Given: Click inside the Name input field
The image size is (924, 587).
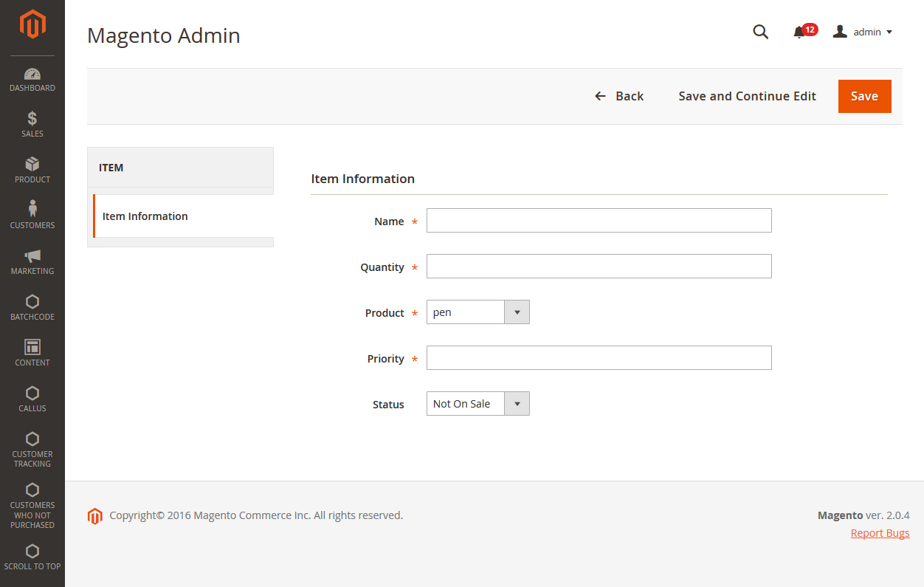Looking at the screenshot, I should [x=599, y=220].
